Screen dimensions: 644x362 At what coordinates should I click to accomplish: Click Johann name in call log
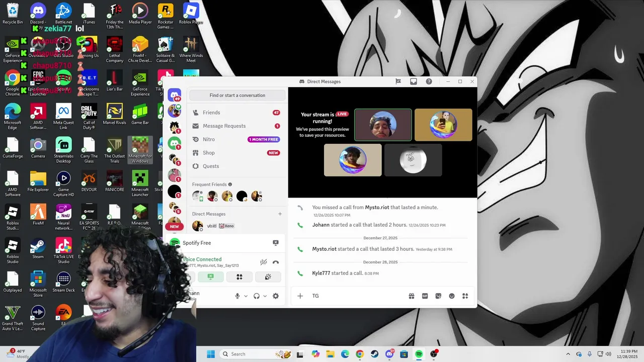click(321, 225)
